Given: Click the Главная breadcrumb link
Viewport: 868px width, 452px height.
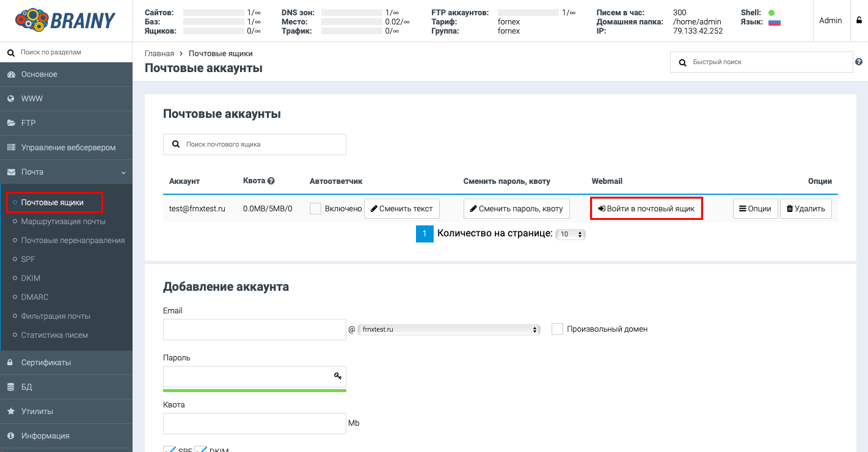Looking at the screenshot, I should [159, 54].
